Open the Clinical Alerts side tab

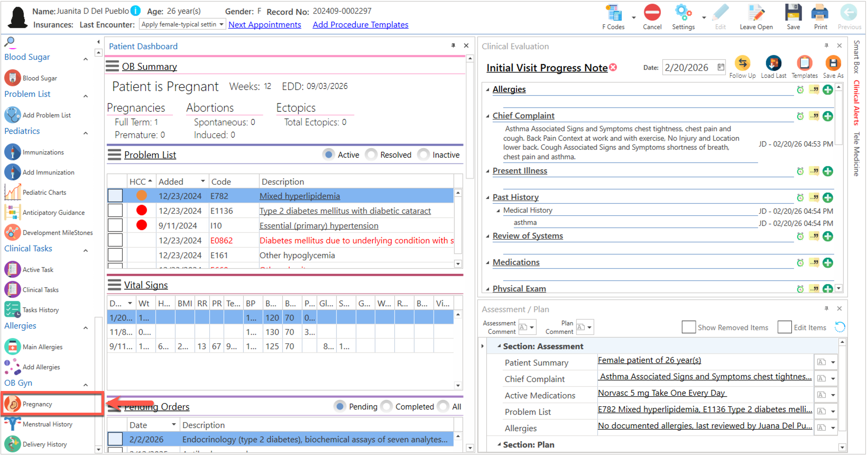(856, 103)
